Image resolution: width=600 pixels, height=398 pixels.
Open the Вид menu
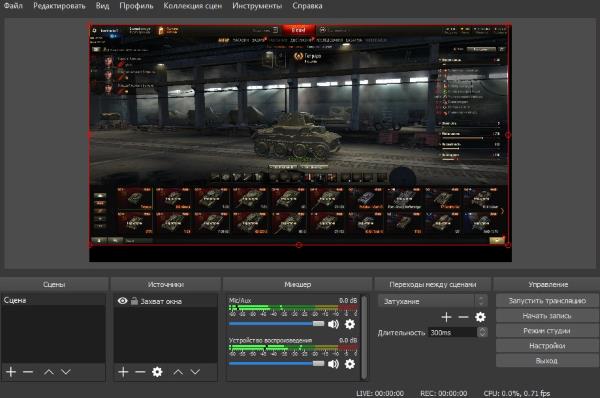coord(102,6)
